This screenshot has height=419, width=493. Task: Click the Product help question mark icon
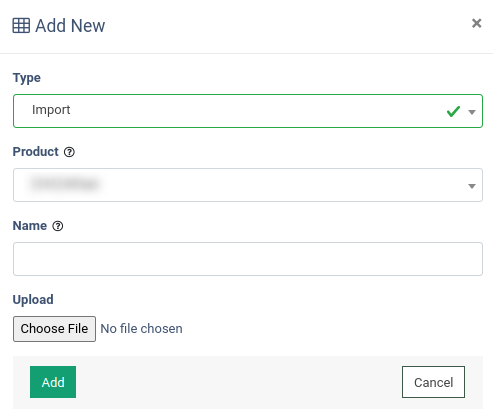69,152
